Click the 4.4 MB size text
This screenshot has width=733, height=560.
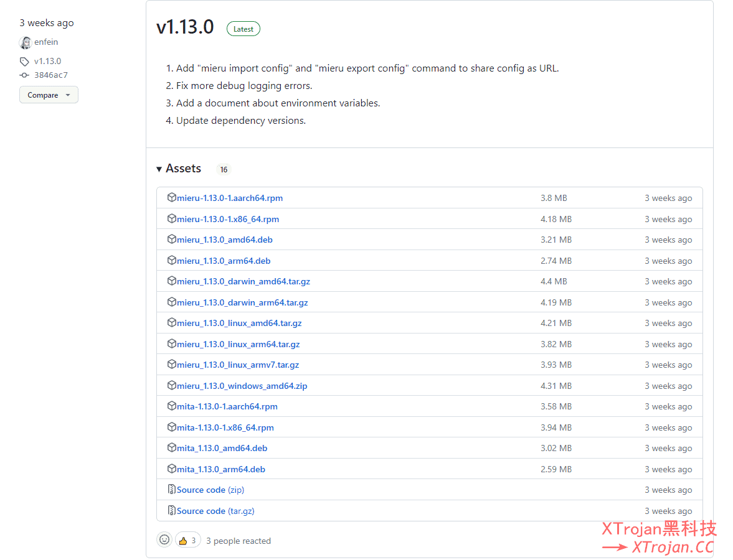point(554,281)
